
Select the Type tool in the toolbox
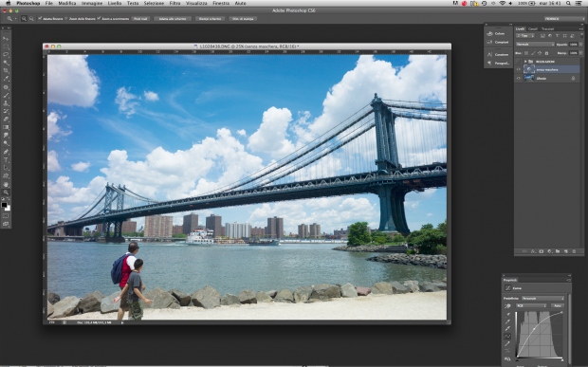pyautogui.click(x=6, y=160)
